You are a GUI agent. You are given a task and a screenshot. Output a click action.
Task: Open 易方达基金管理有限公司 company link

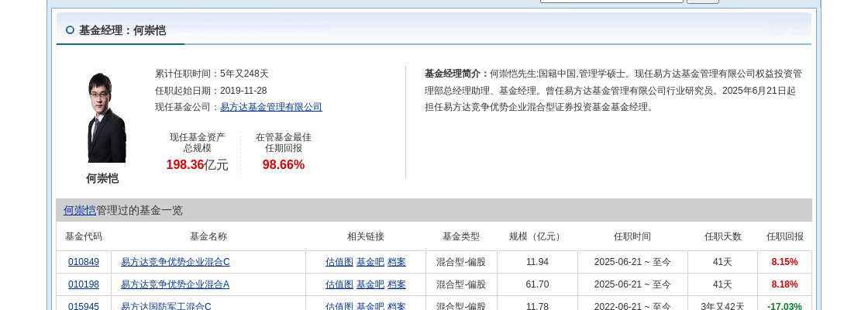[x=271, y=107]
